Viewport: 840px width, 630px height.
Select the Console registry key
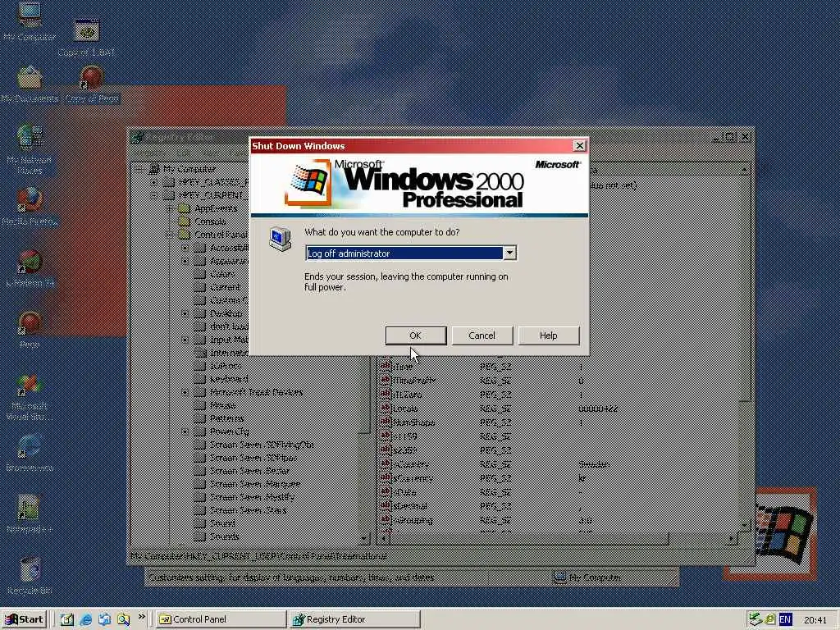(x=209, y=221)
